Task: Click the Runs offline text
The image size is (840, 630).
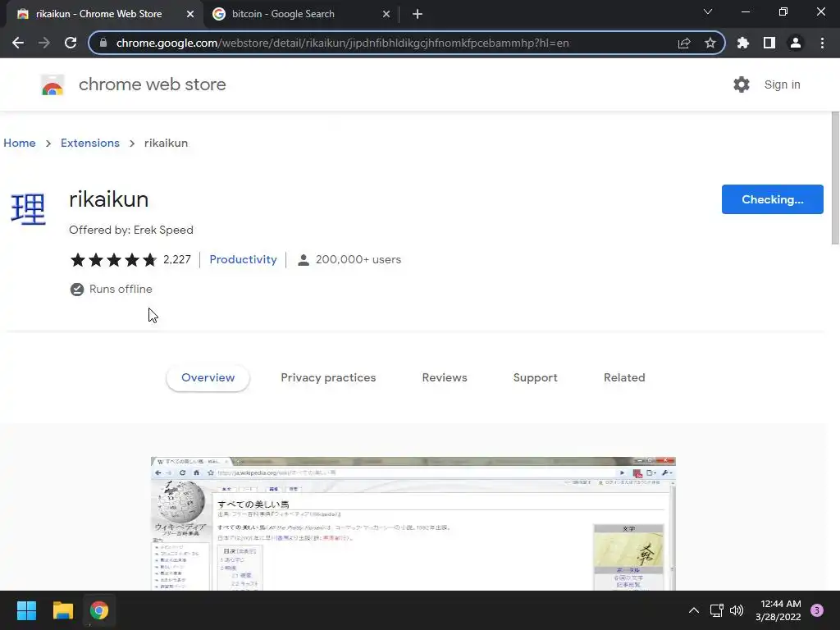Action: (121, 290)
